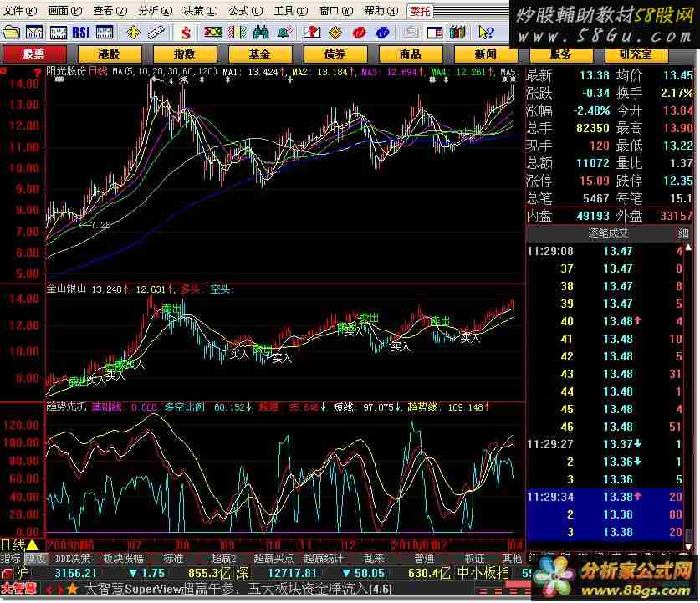
Task: Switch to the 指标 bottom tab
Action: pyautogui.click(x=11, y=558)
